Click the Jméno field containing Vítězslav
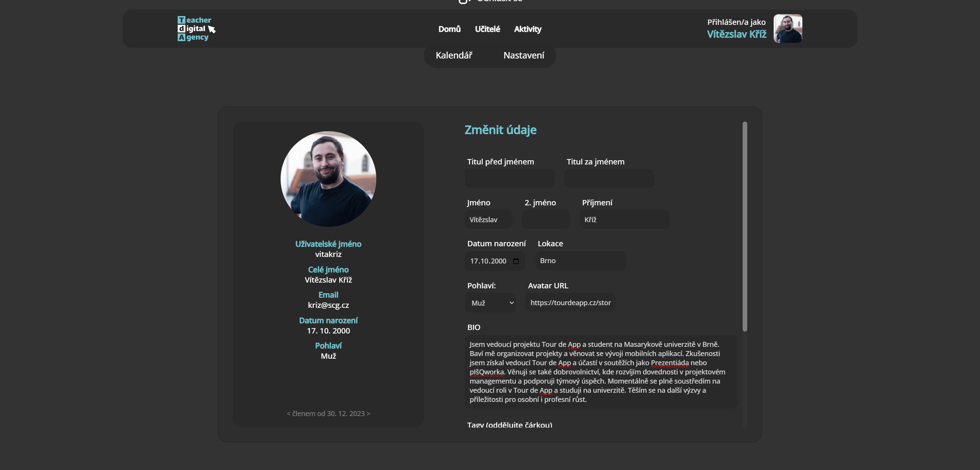This screenshot has height=470, width=980. (x=488, y=220)
